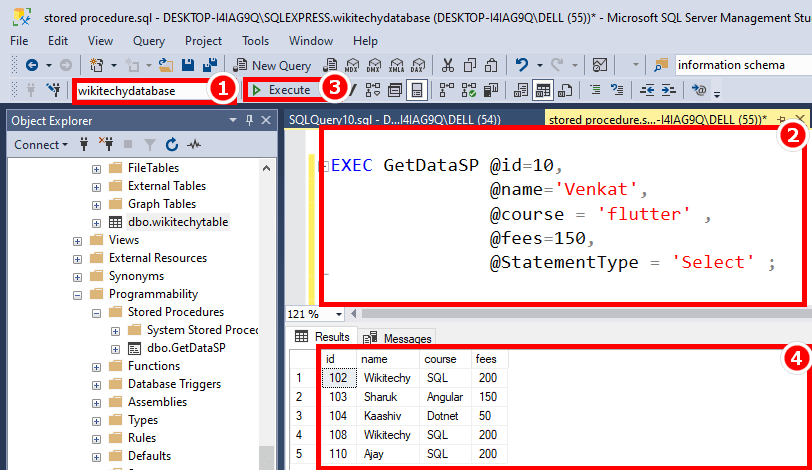Select the dbo.GetDataSP tree item
Screen dimensions: 812x470
pos(186,348)
